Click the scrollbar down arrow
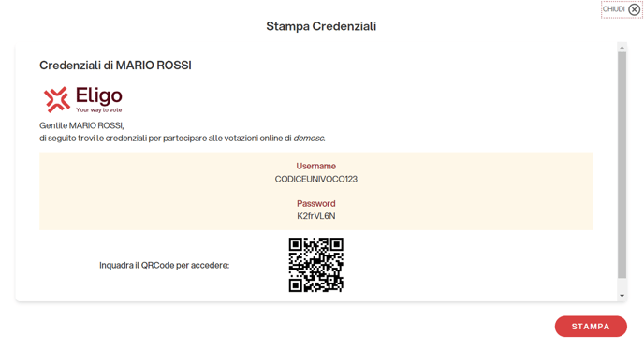This screenshot has width=644, height=350. pos(622,296)
